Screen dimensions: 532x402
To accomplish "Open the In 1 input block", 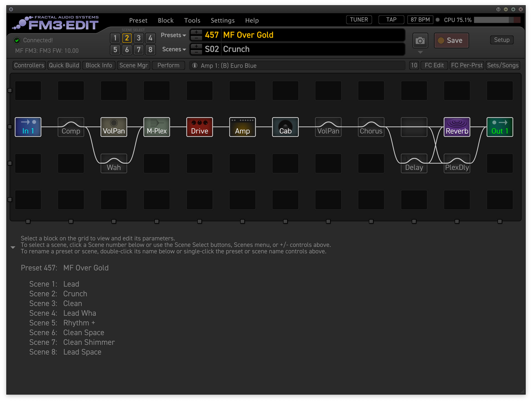I will coord(28,127).
